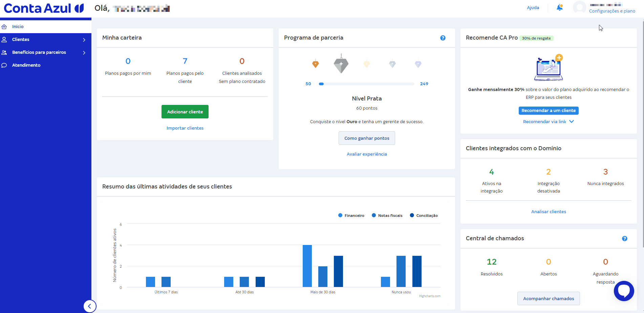Click the partnership points progress bar

tap(366, 84)
